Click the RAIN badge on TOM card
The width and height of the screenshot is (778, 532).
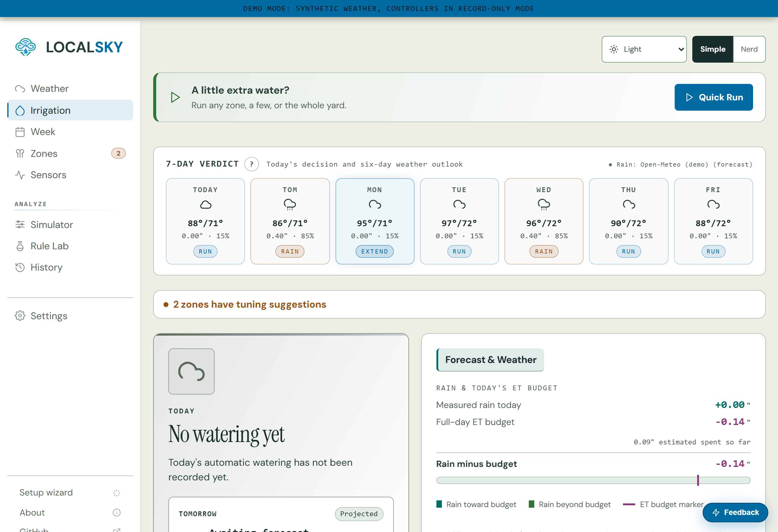pos(290,251)
